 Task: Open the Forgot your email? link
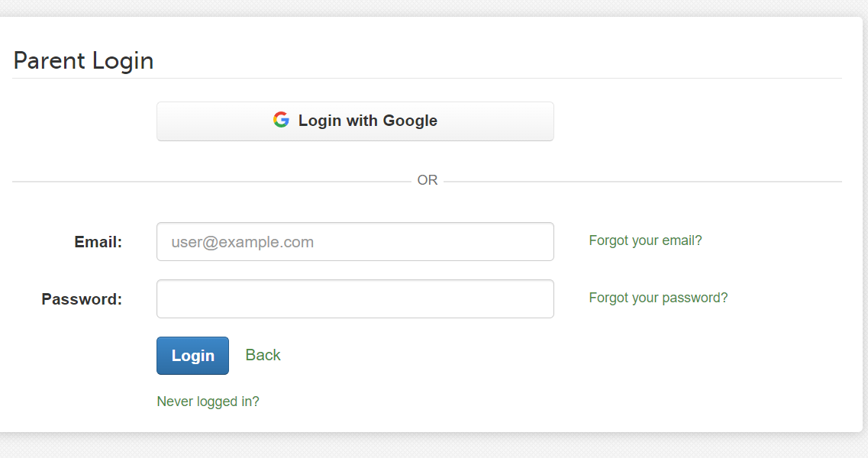645,240
